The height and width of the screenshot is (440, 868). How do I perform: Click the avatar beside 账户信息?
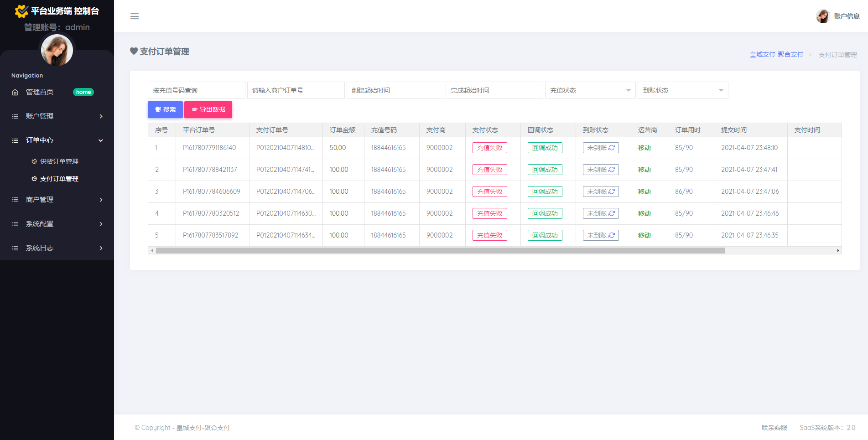coord(823,16)
